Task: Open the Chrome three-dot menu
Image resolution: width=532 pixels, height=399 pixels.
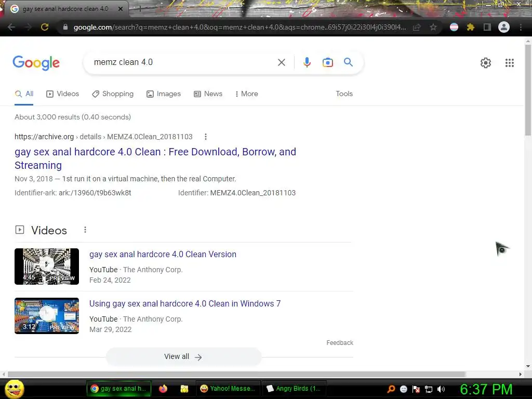Action: 521,27
